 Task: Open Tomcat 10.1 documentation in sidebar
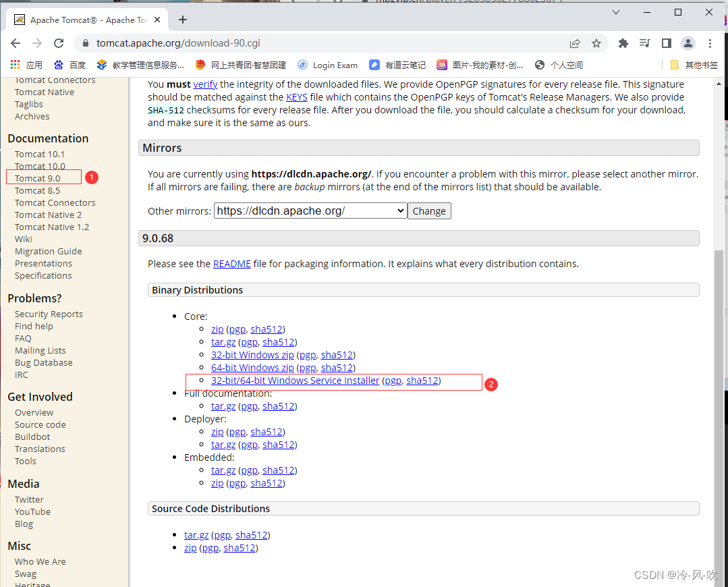(39, 155)
